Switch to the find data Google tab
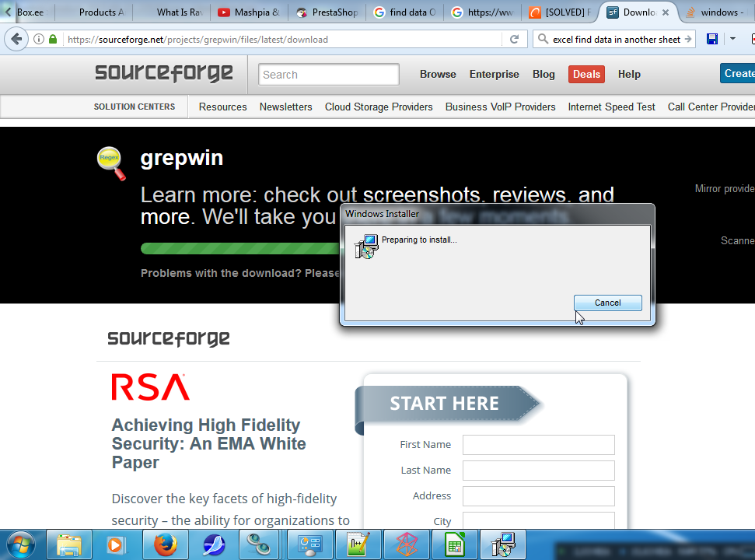The width and height of the screenshot is (755, 560). click(x=405, y=12)
